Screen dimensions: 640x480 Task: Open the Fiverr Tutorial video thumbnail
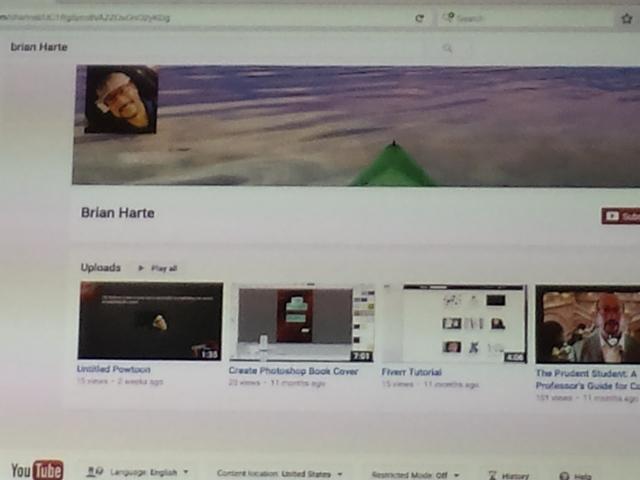point(455,324)
